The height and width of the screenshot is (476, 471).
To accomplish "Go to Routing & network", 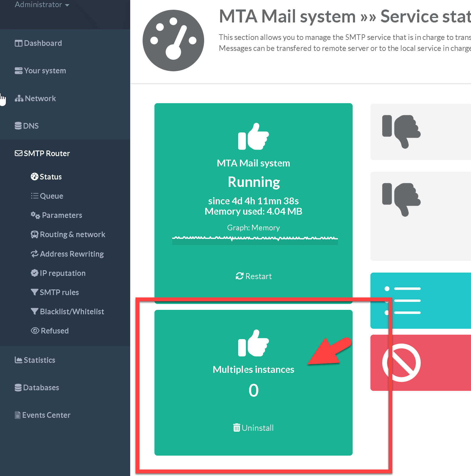I will pos(72,234).
